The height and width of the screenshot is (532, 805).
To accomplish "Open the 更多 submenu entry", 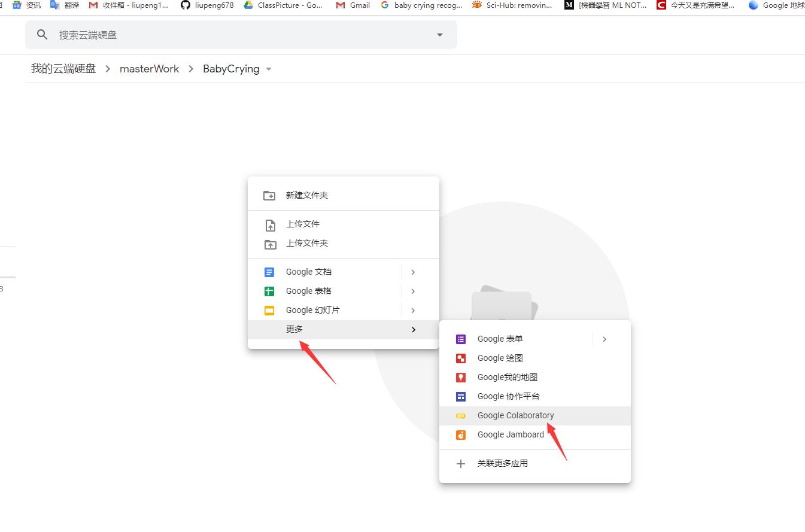I will 344,329.
